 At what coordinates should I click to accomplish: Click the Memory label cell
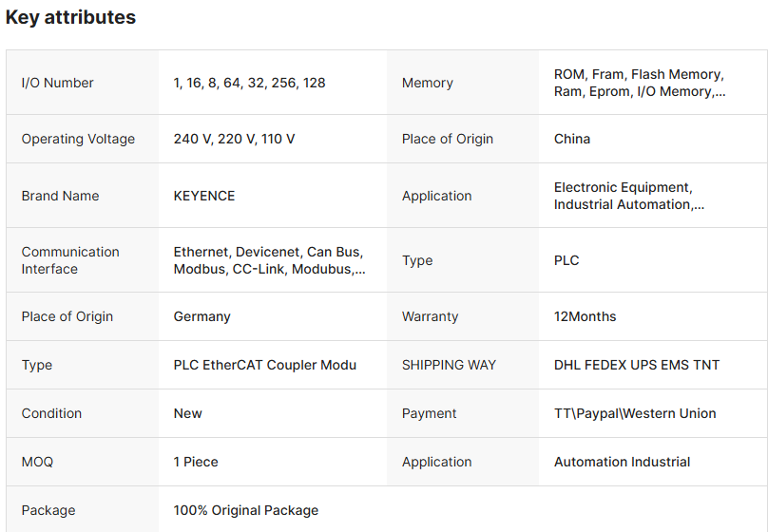coord(427,83)
